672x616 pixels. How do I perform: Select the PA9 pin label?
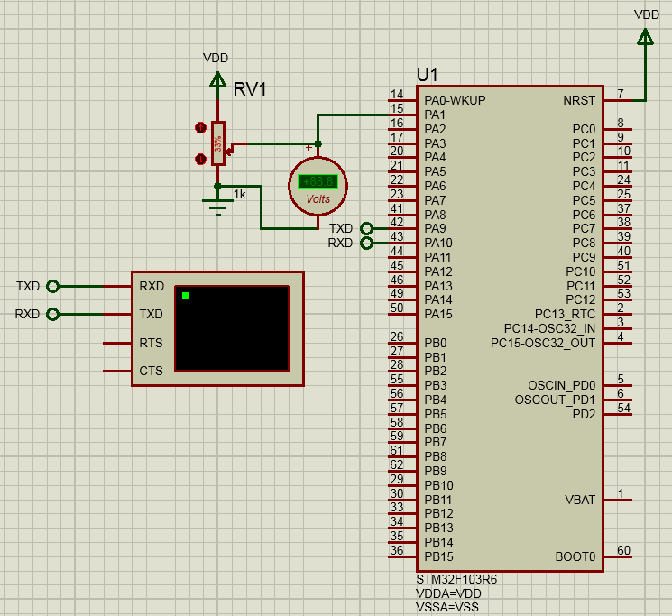tap(435, 228)
